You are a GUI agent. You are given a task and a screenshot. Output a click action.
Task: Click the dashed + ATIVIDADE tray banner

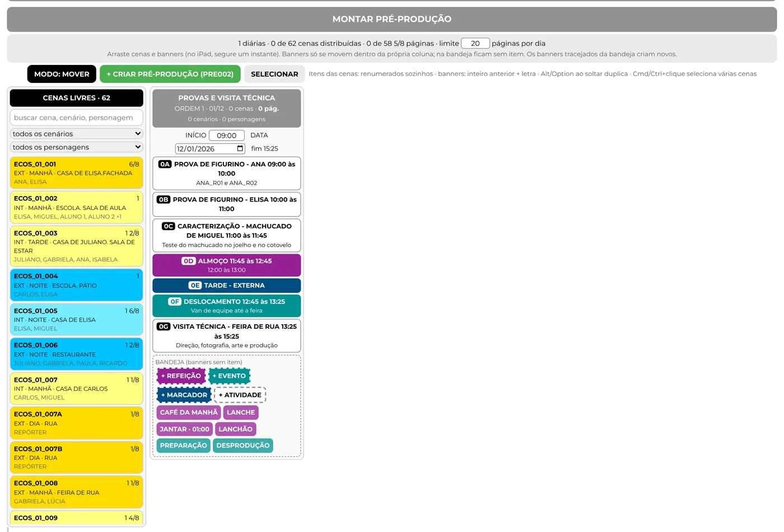coord(240,395)
